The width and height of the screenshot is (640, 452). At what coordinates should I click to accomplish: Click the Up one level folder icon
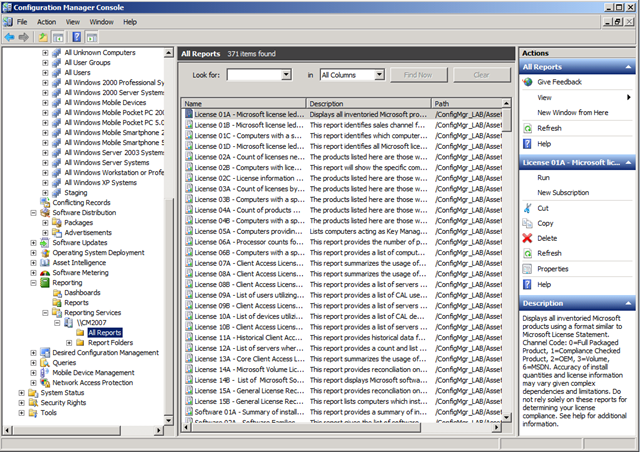43,38
